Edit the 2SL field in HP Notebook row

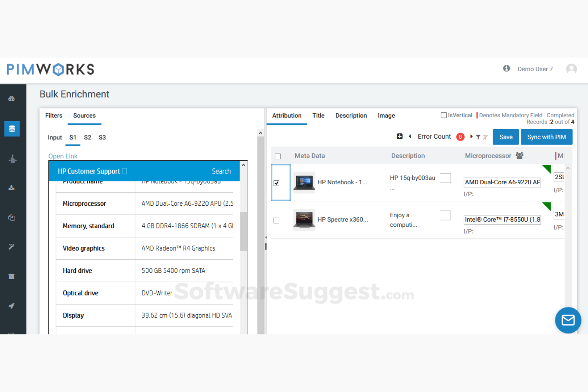coord(559,177)
